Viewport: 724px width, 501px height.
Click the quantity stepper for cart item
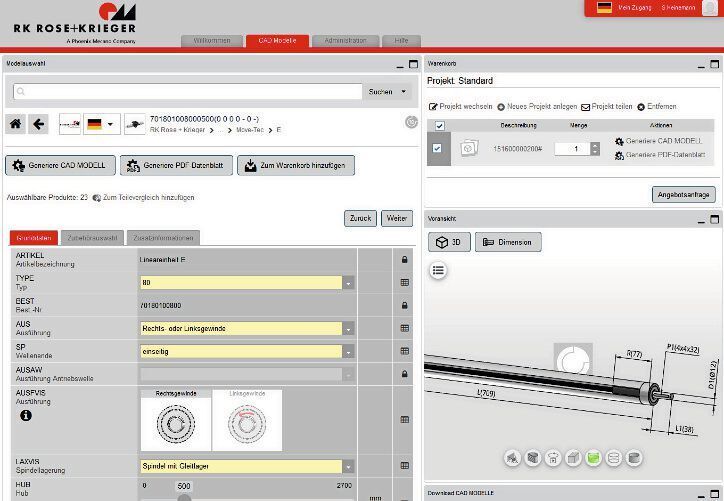[595, 149]
